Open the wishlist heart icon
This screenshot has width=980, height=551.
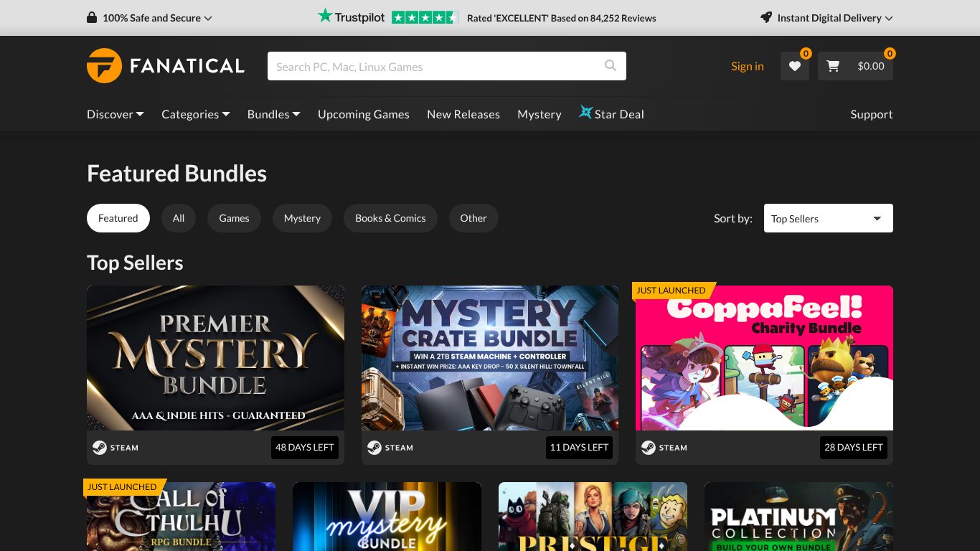[x=795, y=66]
